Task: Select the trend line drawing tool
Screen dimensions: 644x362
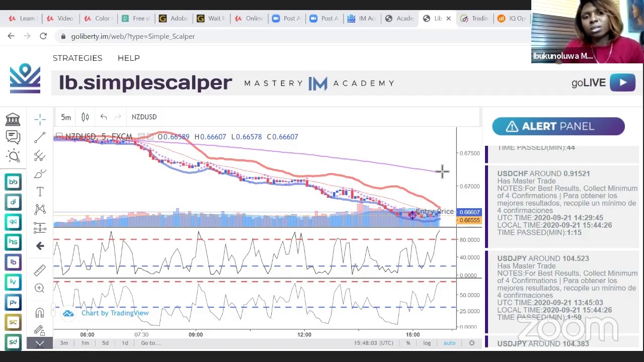Action: [x=40, y=137]
